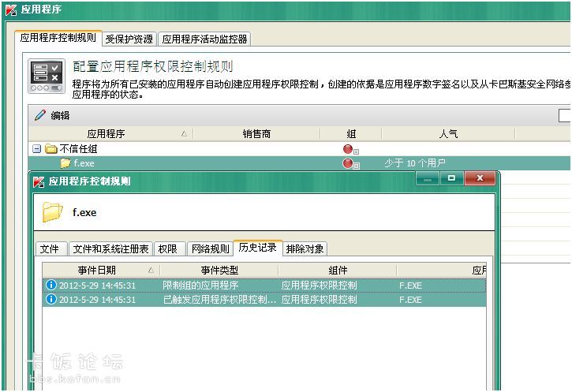Screen dimensions: 572x392
Task: Sort by 组 column header
Action: click(351, 134)
